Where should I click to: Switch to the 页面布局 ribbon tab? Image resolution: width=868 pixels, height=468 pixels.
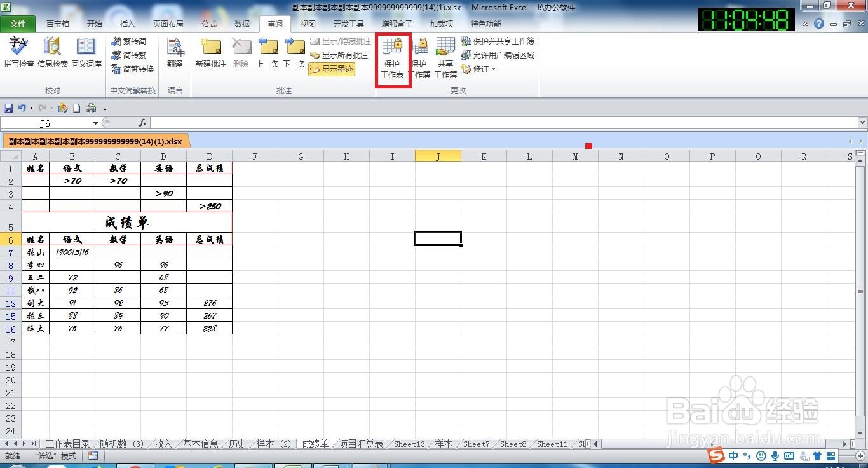pos(168,24)
